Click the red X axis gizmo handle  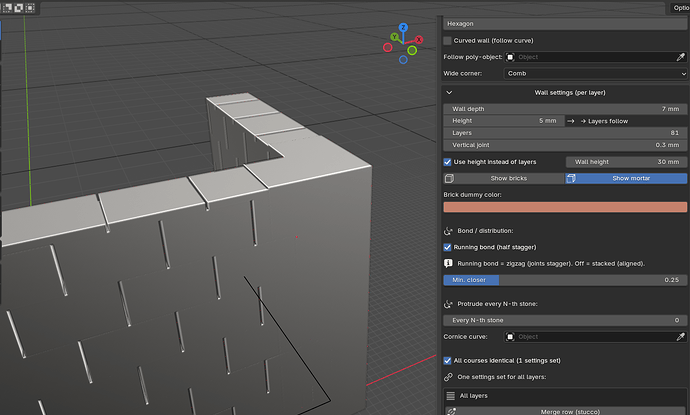[x=419, y=40]
